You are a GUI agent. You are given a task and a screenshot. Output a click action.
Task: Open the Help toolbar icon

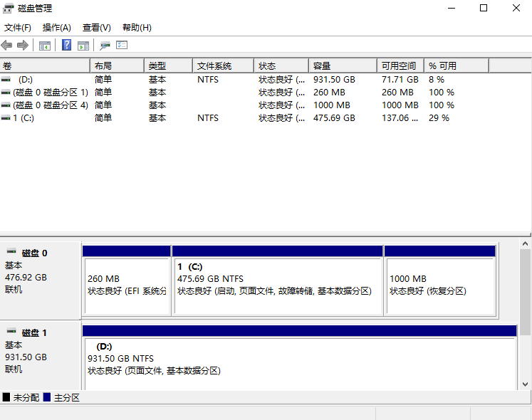click(x=66, y=45)
